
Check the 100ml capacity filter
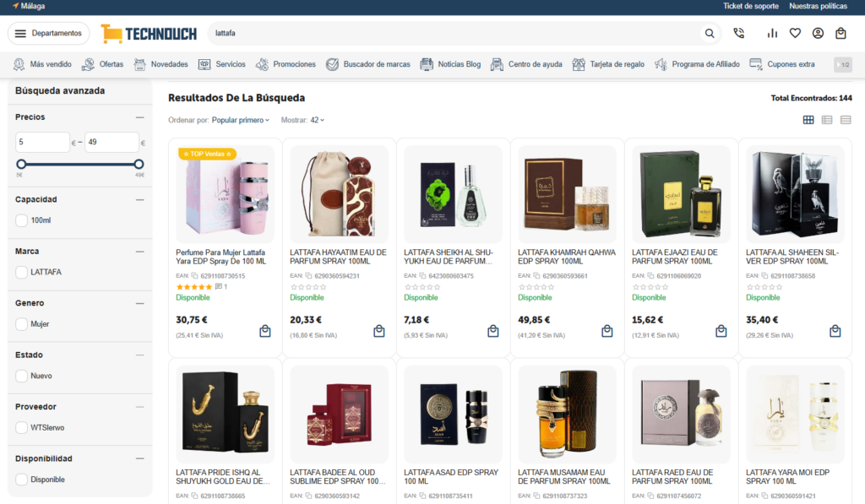coord(21,220)
